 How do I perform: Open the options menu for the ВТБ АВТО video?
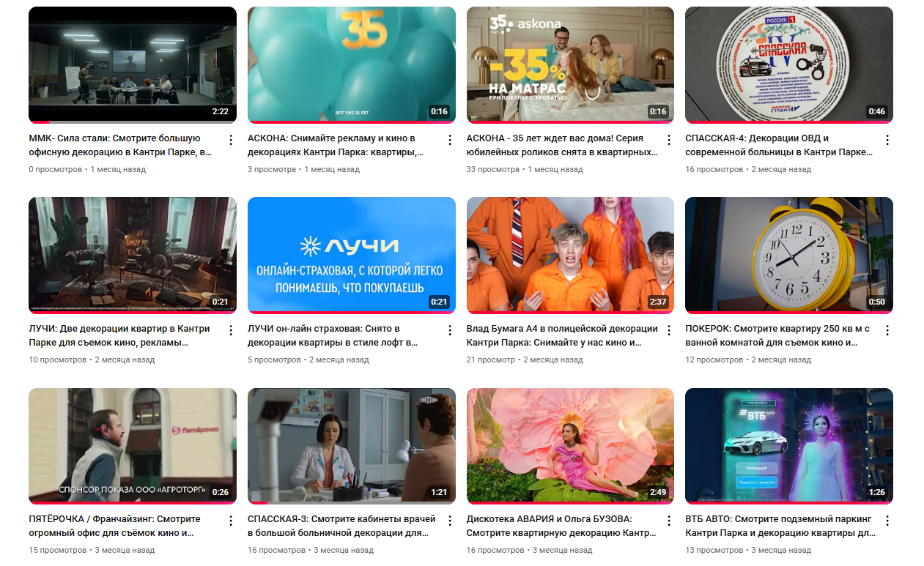point(887,521)
